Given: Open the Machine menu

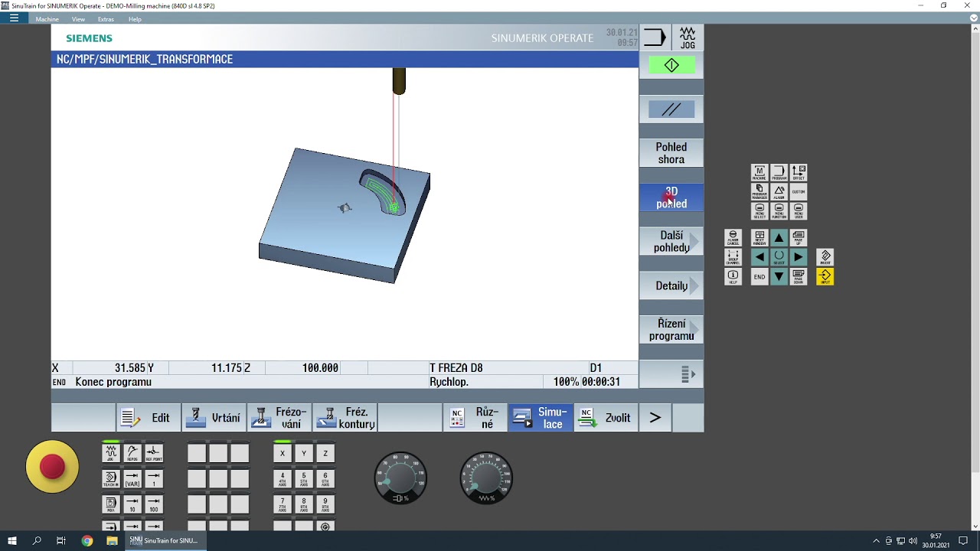Looking at the screenshot, I should (47, 19).
